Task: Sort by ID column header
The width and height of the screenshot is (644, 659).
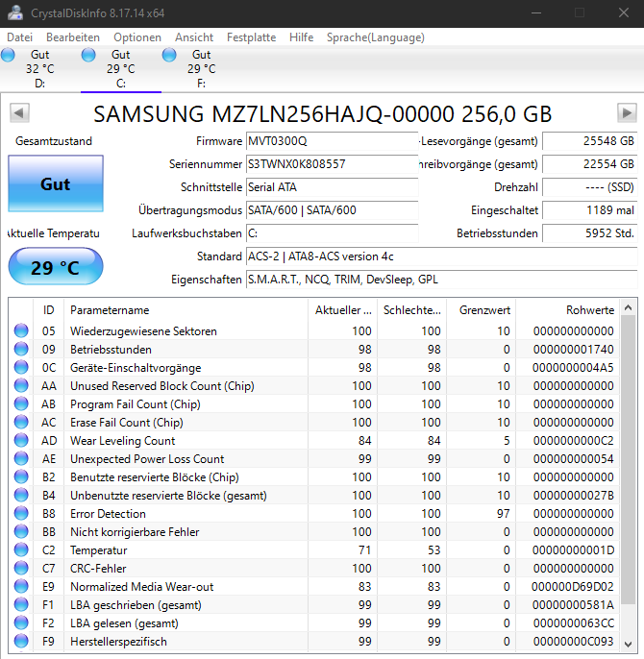Action: pyautogui.click(x=48, y=310)
